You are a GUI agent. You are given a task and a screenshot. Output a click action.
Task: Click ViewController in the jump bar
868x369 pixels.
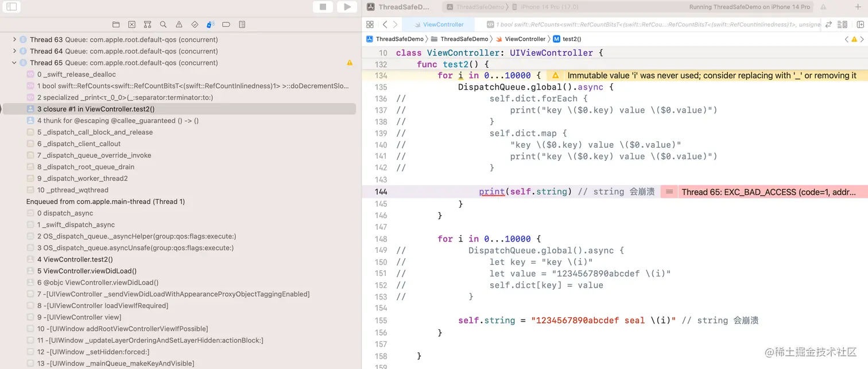click(x=521, y=39)
